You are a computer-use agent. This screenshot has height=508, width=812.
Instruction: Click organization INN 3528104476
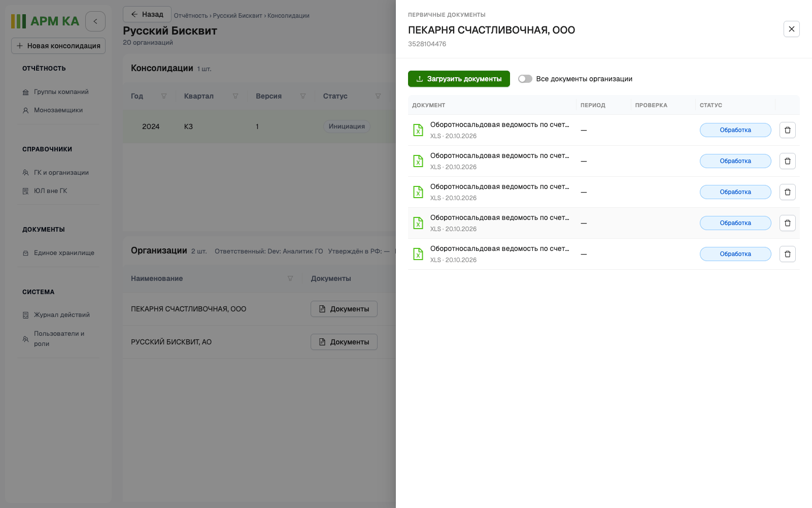pyautogui.click(x=427, y=44)
